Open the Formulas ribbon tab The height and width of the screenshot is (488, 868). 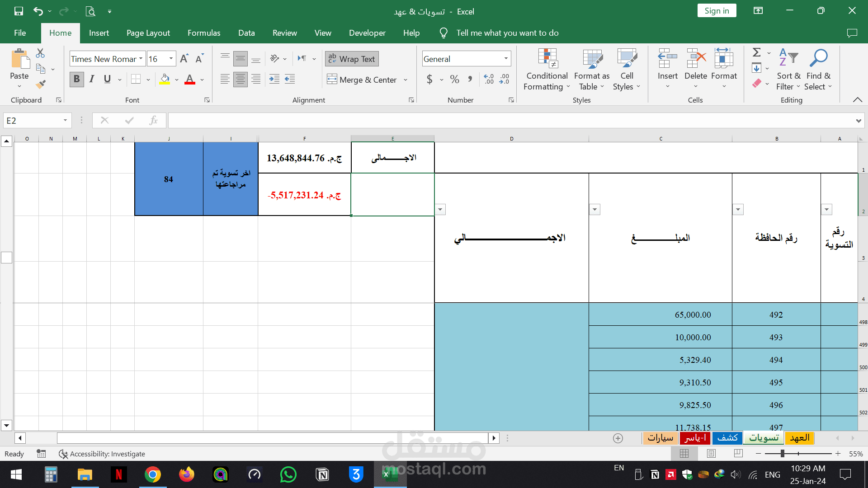tap(204, 33)
